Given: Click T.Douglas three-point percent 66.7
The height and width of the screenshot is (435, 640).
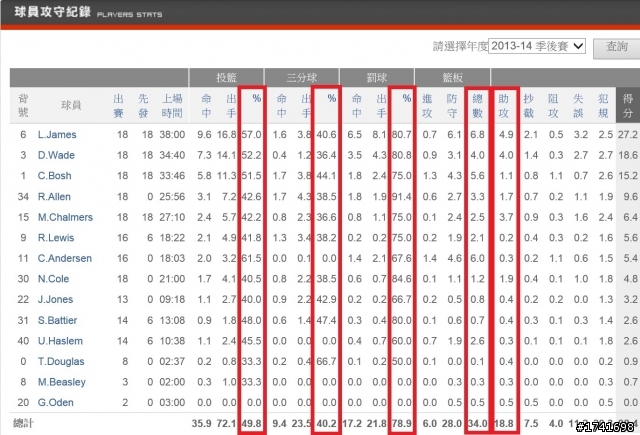Looking at the screenshot, I should pyautogui.click(x=327, y=362).
